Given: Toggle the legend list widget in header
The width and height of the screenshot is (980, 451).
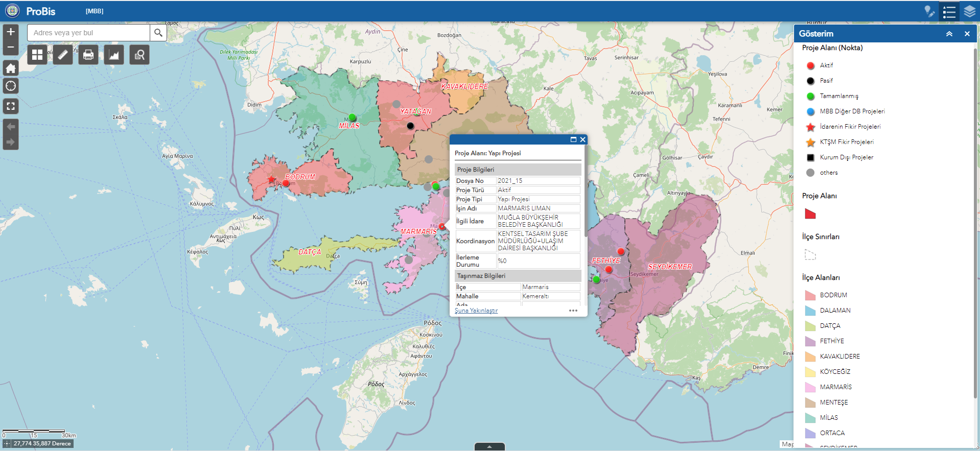Looking at the screenshot, I should (949, 11).
